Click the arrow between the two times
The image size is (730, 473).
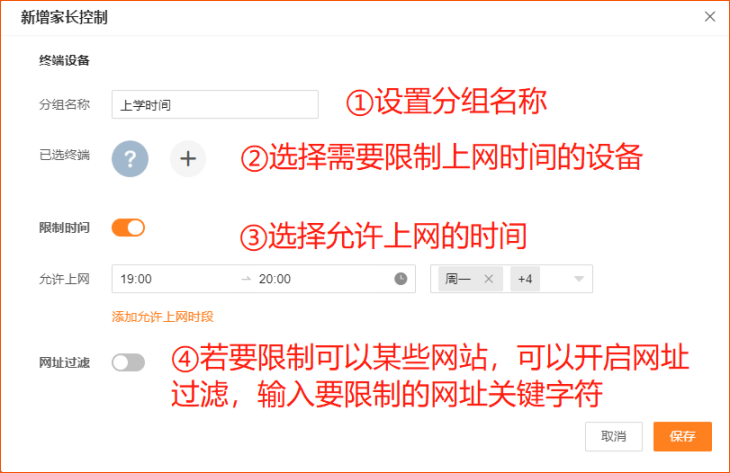coord(246,279)
